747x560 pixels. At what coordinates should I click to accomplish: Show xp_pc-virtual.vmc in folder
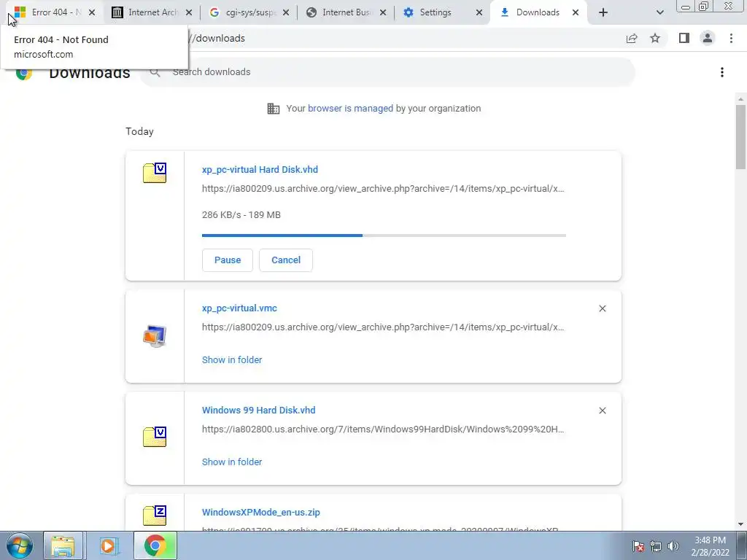(x=232, y=360)
